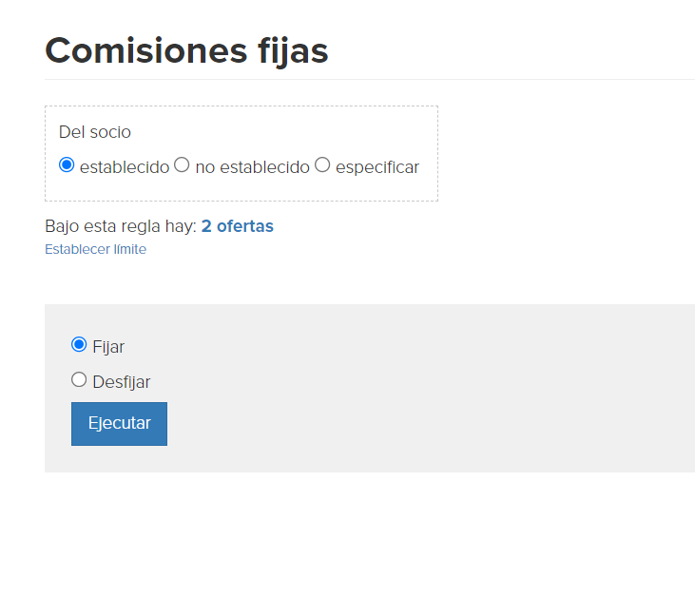Viewport: 695px width, 616px height.
Task: Click the word "límite" in Establecer límite
Action: tap(130, 249)
